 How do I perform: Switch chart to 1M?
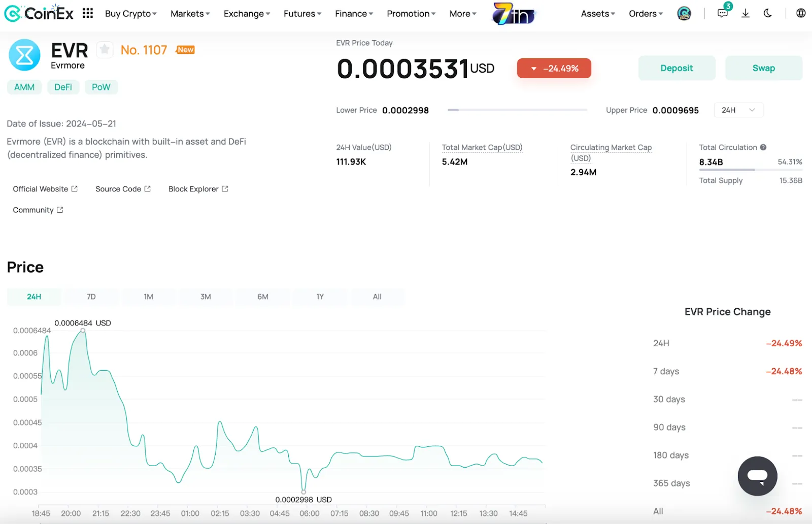coord(148,297)
